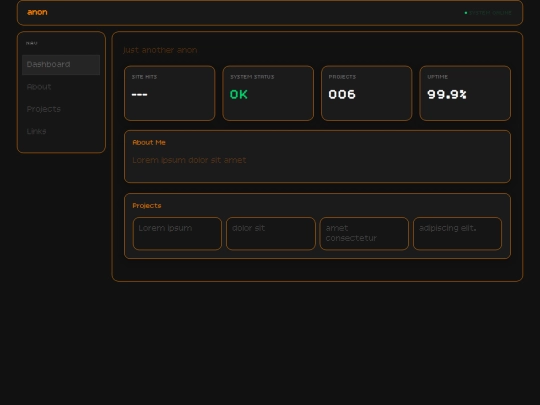Click the 99.9% uptime value
Image resolution: width=540 pixels, height=405 pixels.
click(x=447, y=95)
